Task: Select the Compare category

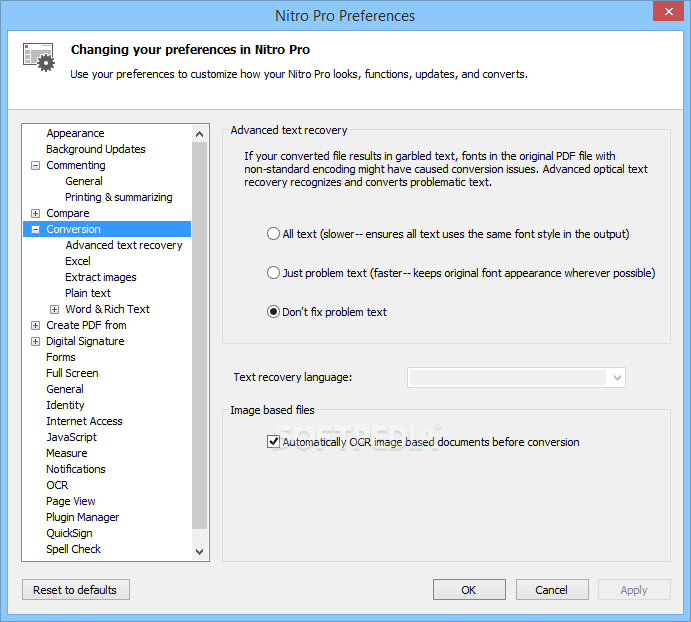Action: pyautogui.click(x=67, y=213)
